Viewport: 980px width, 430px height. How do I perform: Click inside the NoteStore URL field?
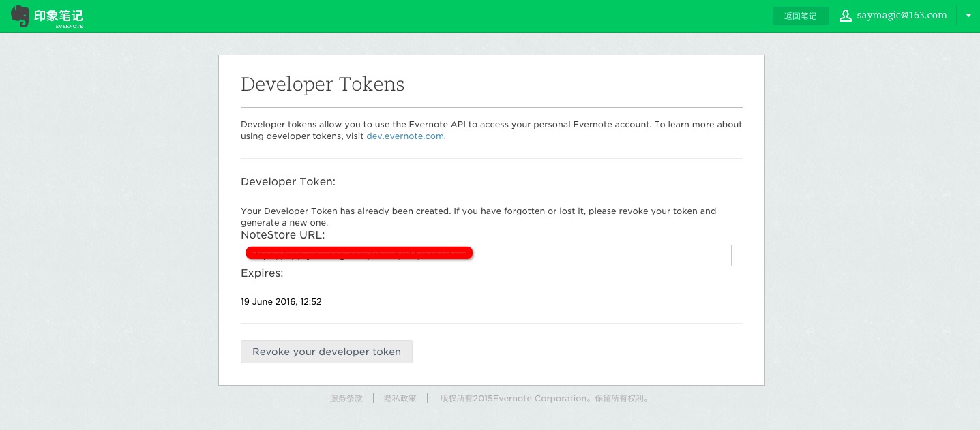click(x=486, y=256)
